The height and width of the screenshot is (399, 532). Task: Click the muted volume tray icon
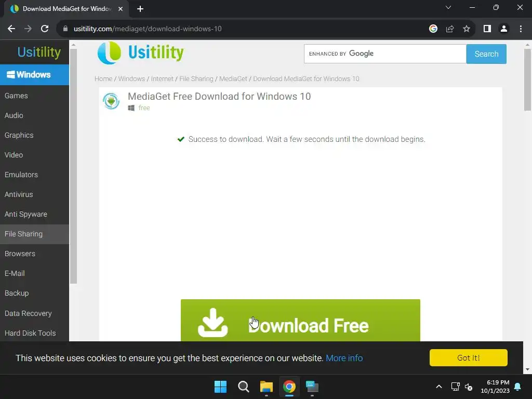[x=469, y=387]
